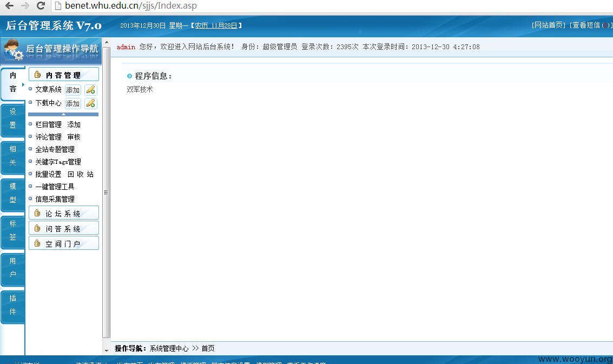Click the address bar URL field
This screenshot has width=613, height=364.
332,5
